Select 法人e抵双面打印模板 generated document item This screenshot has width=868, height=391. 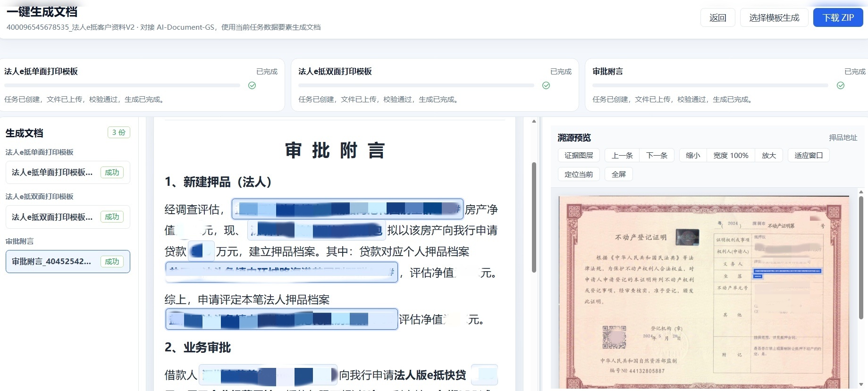point(68,217)
